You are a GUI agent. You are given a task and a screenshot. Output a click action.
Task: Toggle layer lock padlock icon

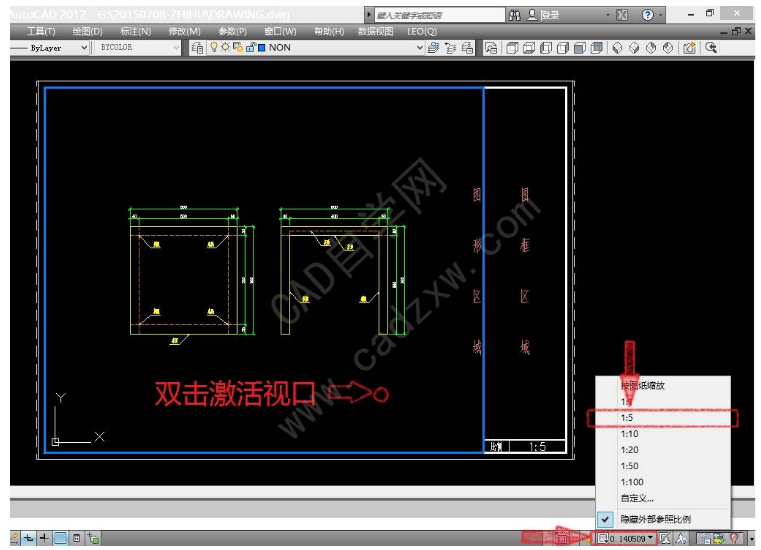point(250,48)
